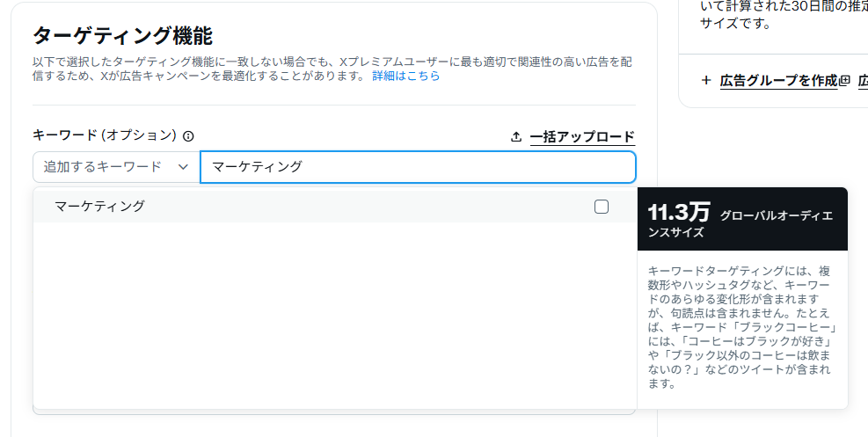Click into the keyword input field
The height and width of the screenshot is (437, 868).
(418, 166)
